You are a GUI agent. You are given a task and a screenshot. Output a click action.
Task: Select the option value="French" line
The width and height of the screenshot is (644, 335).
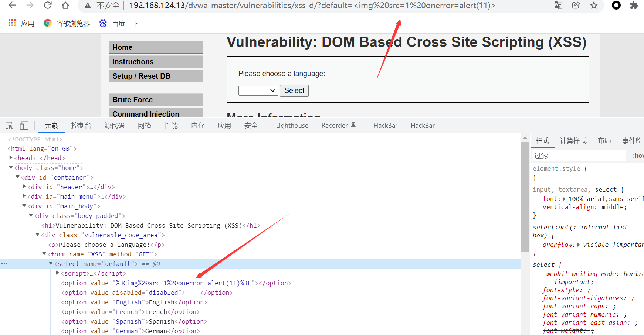pyautogui.click(x=131, y=312)
